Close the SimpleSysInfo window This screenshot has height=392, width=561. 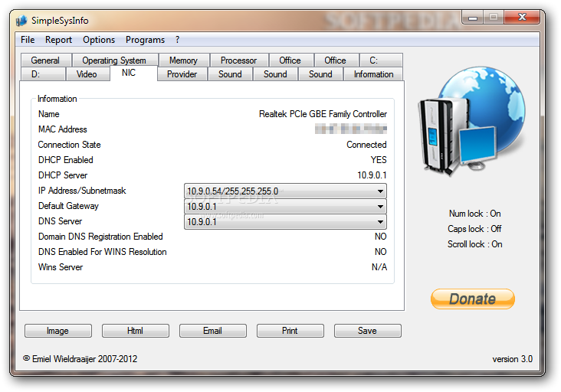[522, 17]
